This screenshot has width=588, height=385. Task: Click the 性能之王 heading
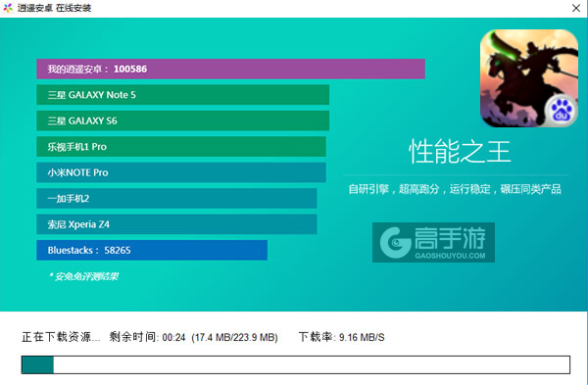(x=460, y=152)
